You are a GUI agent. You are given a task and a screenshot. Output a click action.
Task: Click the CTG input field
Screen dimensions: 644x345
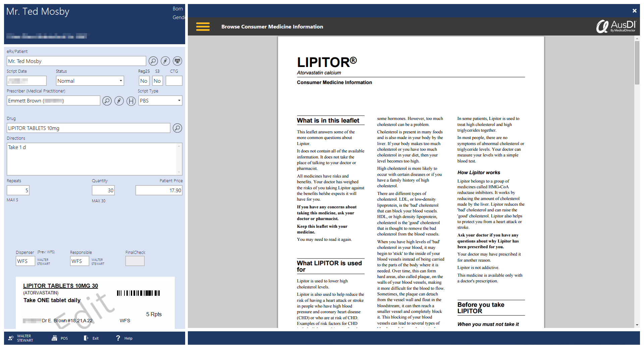pyautogui.click(x=174, y=81)
